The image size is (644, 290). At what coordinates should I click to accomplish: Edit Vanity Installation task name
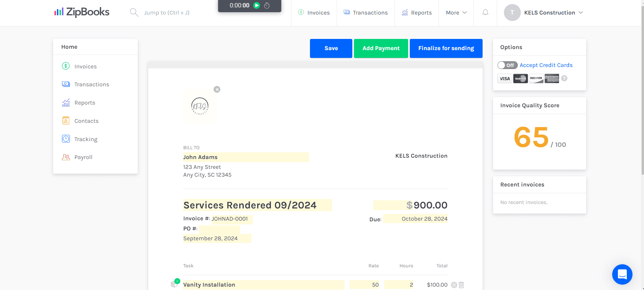[264, 285]
